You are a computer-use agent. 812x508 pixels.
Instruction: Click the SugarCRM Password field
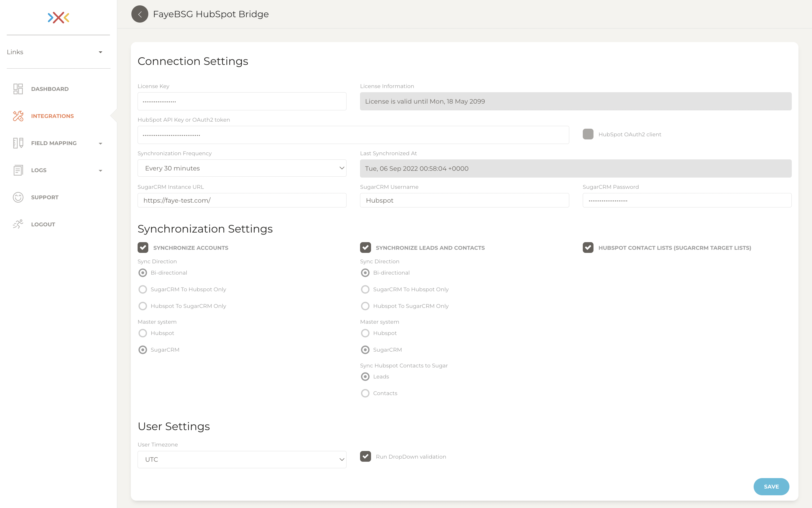(687, 200)
